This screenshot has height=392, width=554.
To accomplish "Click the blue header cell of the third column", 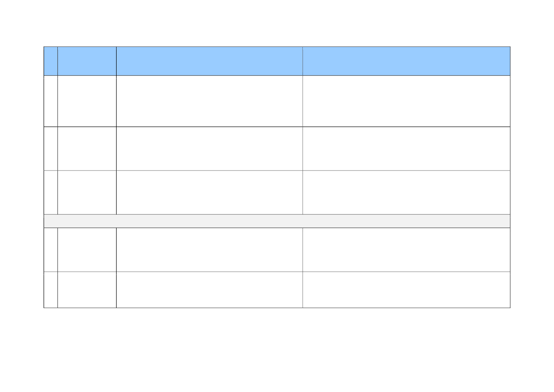I will click(x=209, y=61).
